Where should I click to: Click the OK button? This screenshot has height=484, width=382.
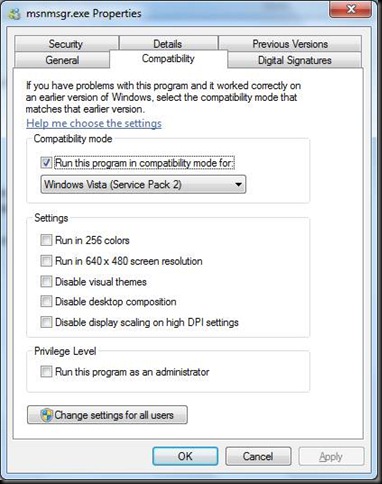[185, 456]
